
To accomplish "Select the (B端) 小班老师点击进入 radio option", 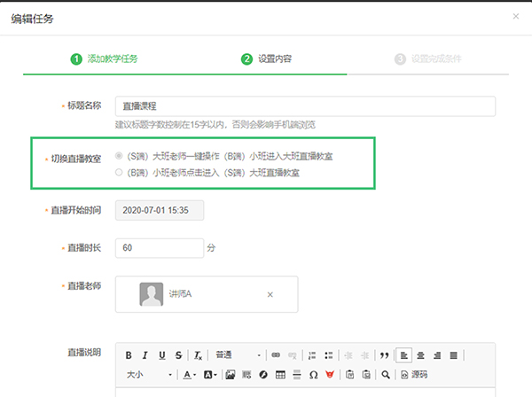I will click(121, 173).
